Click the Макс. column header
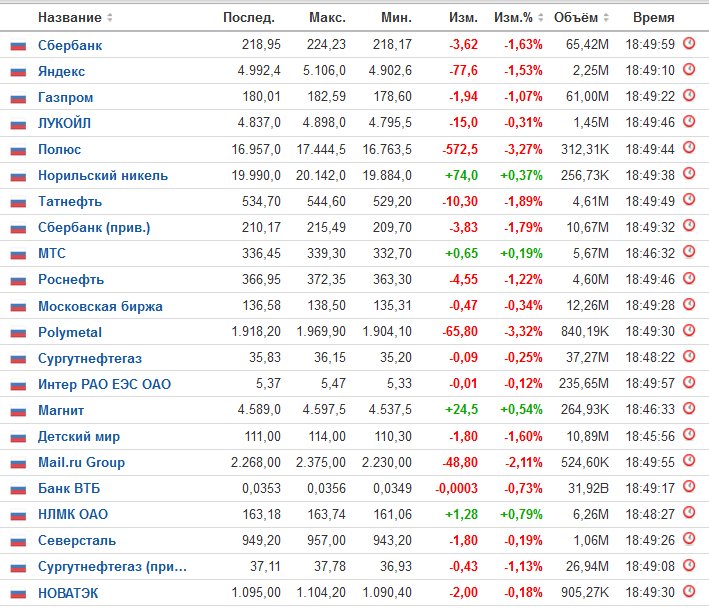709x609 pixels. tap(327, 18)
